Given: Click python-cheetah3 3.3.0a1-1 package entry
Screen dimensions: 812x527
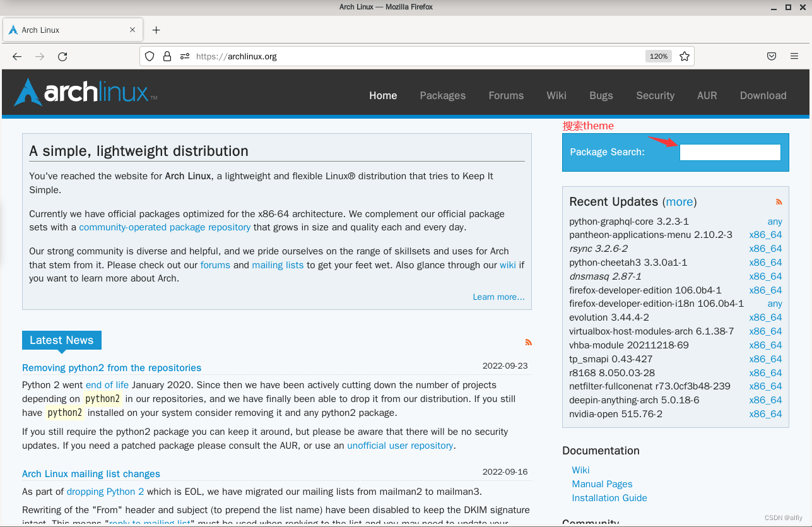Looking at the screenshot, I should pyautogui.click(x=628, y=263).
